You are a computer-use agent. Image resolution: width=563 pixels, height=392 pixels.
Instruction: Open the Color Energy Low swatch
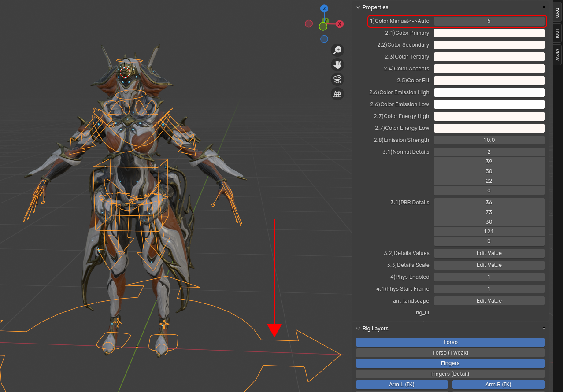point(489,128)
